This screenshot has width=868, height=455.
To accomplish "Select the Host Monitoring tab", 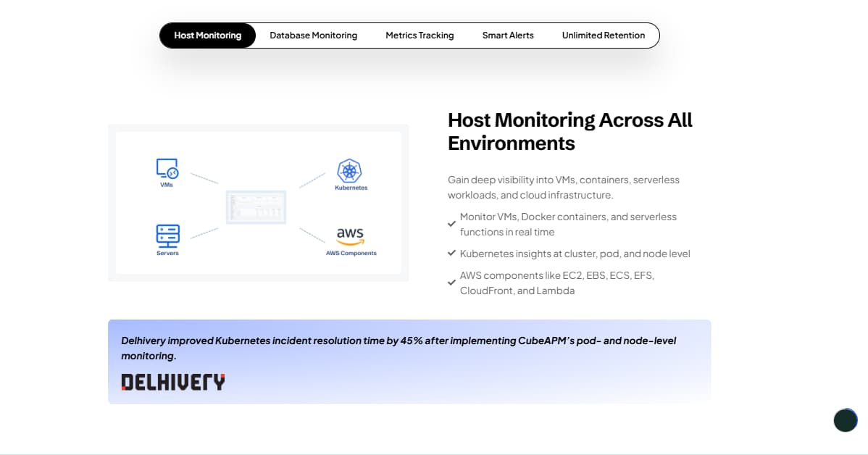I will coord(207,36).
